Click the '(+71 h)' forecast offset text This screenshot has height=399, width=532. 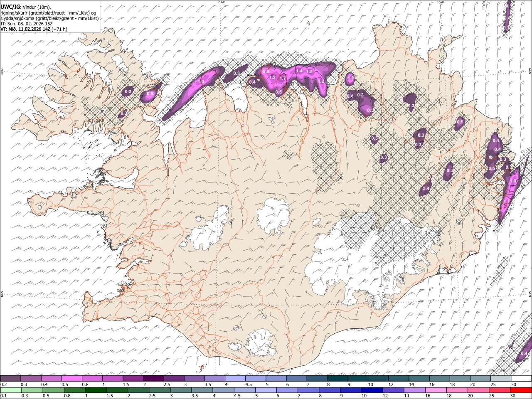click(x=60, y=29)
